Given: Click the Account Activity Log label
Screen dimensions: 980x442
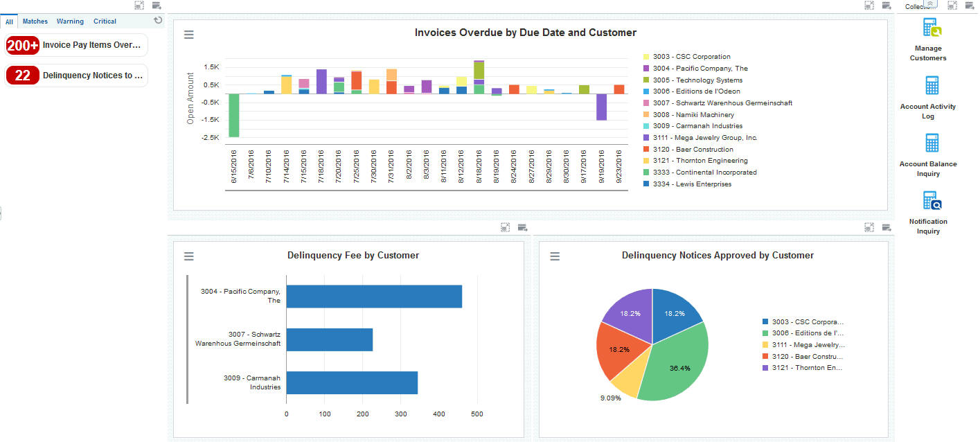Looking at the screenshot, I should tap(928, 112).
